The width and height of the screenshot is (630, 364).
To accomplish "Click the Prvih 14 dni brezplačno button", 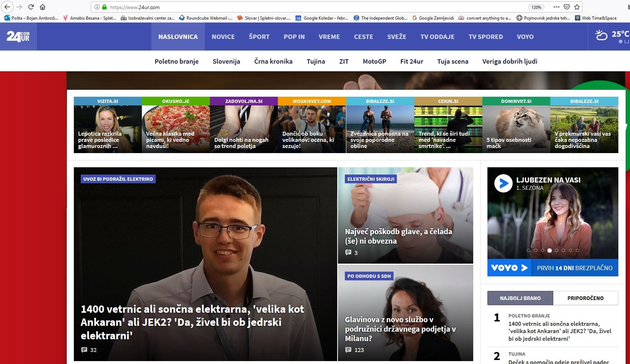I will tap(574, 268).
